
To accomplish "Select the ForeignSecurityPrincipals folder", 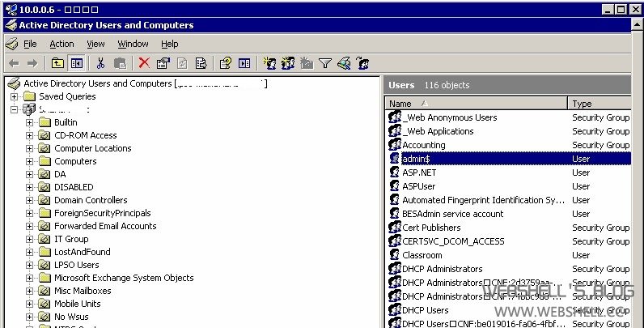I will point(102,213).
